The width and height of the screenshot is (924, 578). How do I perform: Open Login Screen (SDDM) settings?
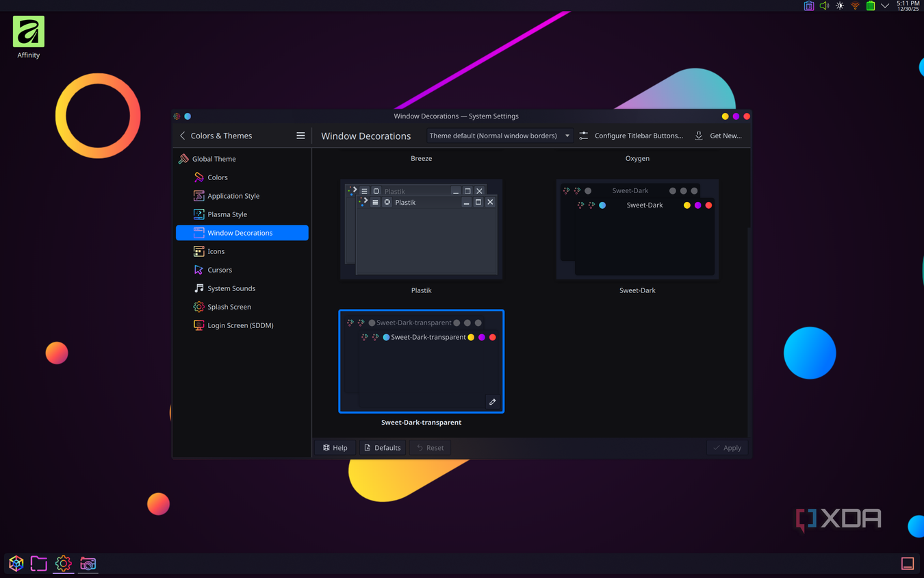[x=242, y=325]
